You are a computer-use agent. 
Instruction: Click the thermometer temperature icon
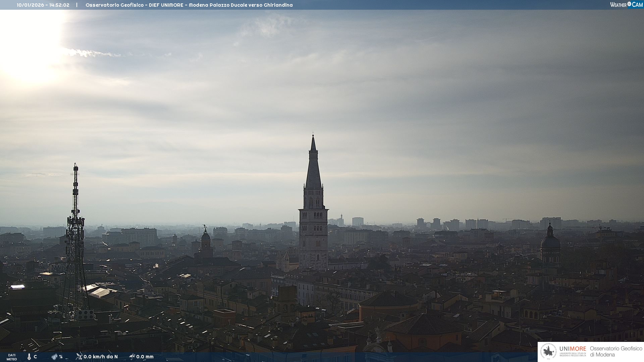point(29,357)
